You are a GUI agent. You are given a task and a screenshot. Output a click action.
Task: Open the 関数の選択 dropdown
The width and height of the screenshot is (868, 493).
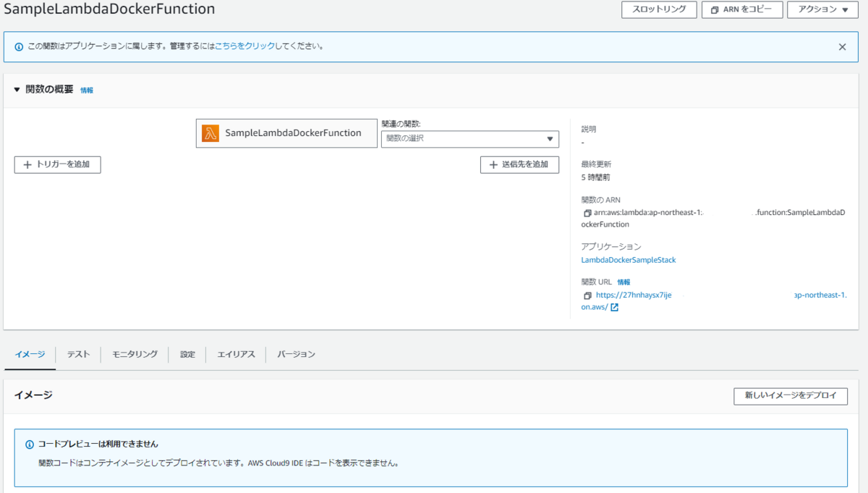pos(470,139)
